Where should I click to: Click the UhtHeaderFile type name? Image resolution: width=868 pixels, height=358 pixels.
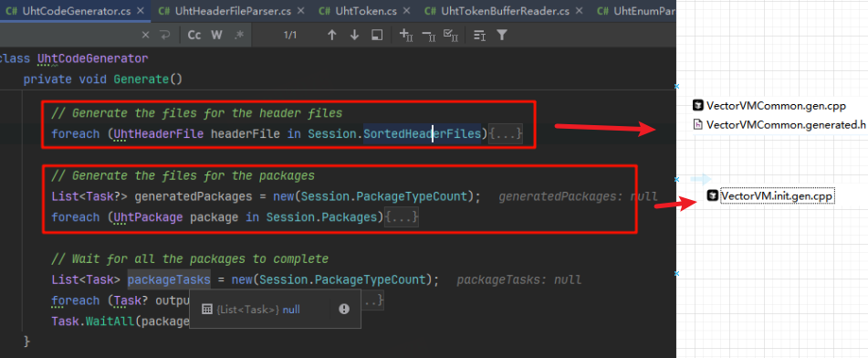158,133
